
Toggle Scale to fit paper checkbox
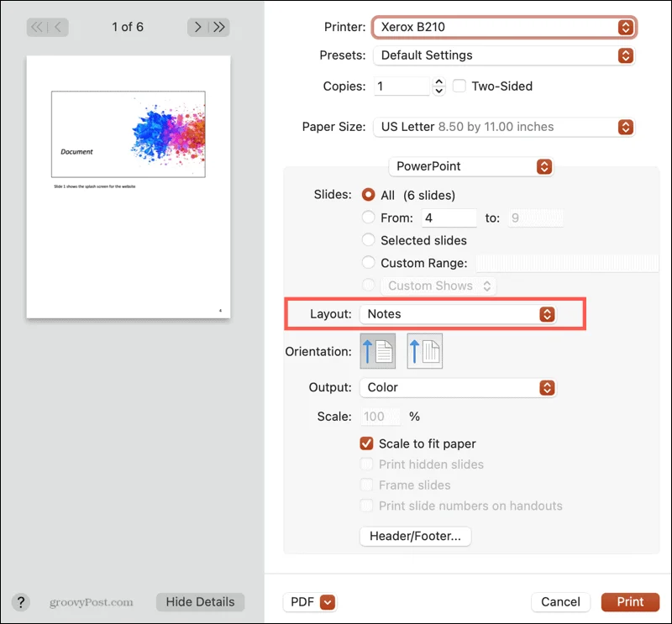pos(366,443)
